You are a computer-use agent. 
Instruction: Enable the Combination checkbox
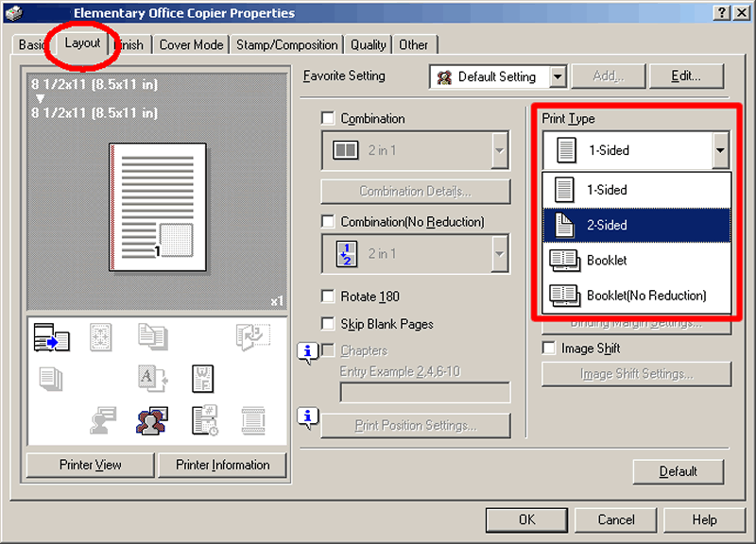[x=328, y=119]
